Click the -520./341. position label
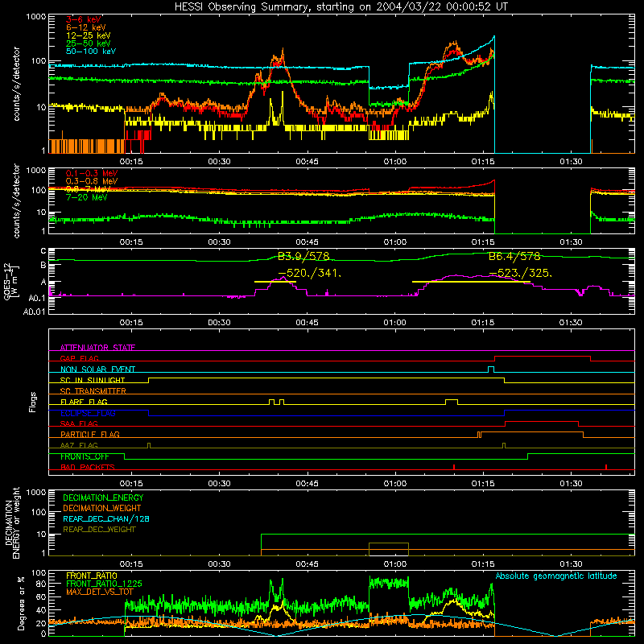The image size is (644, 644). click(x=309, y=273)
